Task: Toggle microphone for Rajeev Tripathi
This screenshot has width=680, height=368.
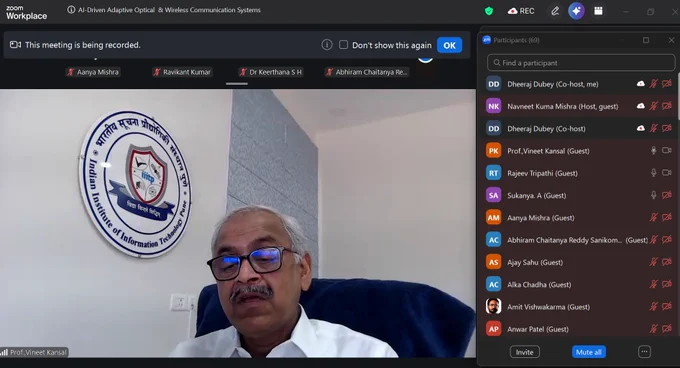Action: 654,173
